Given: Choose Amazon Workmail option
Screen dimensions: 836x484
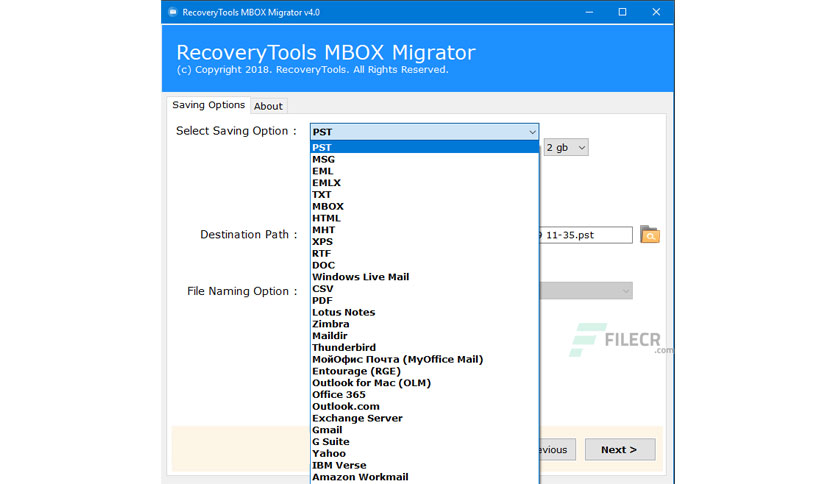Looking at the screenshot, I should tap(424, 477).
